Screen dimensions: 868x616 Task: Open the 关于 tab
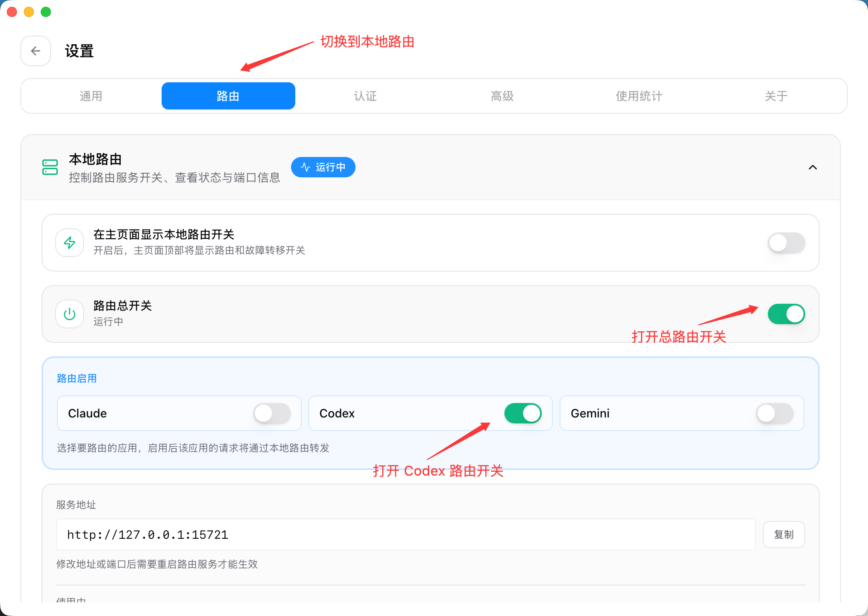coord(776,96)
